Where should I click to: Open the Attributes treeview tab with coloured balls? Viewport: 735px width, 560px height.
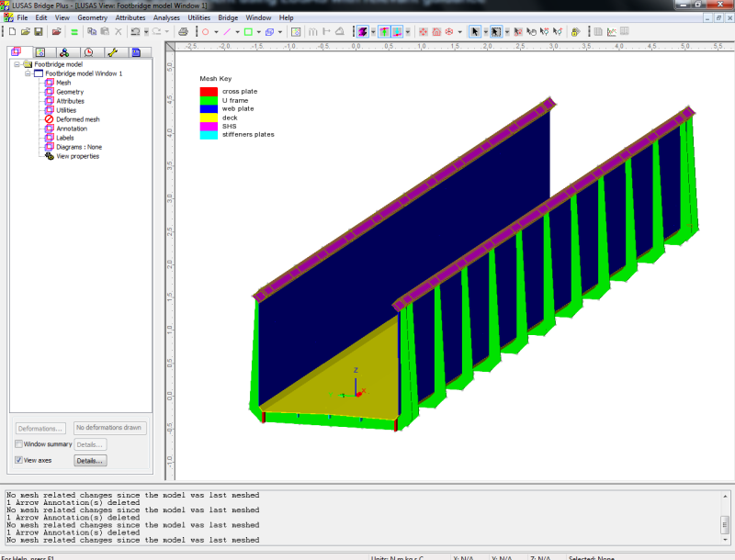click(64, 52)
